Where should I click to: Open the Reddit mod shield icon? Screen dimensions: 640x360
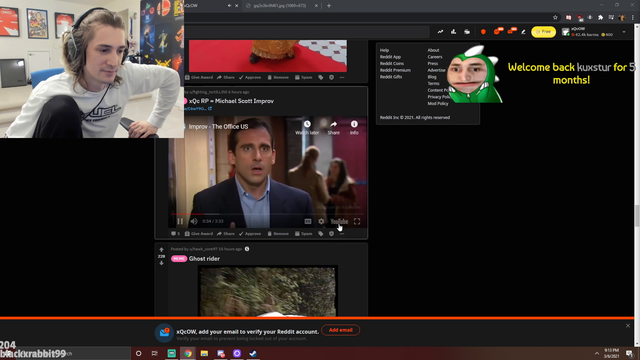pyautogui.click(x=483, y=31)
